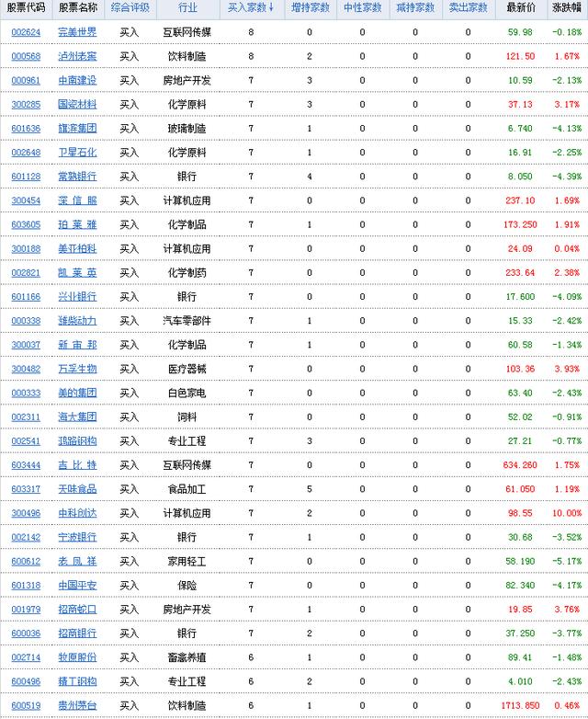588x719 pixels.
Task: Open stock code 601636 link
Action: coord(26,129)
